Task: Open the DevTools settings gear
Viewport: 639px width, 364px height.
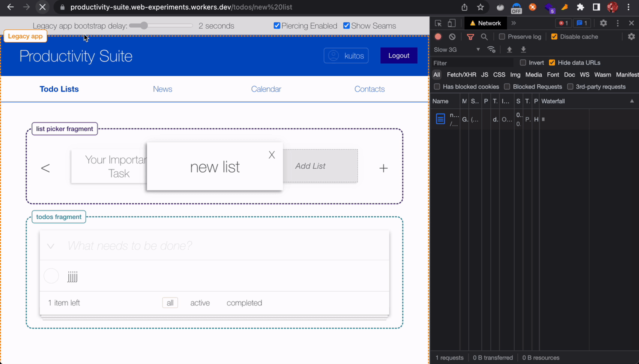Action: [x=603, y=23]
